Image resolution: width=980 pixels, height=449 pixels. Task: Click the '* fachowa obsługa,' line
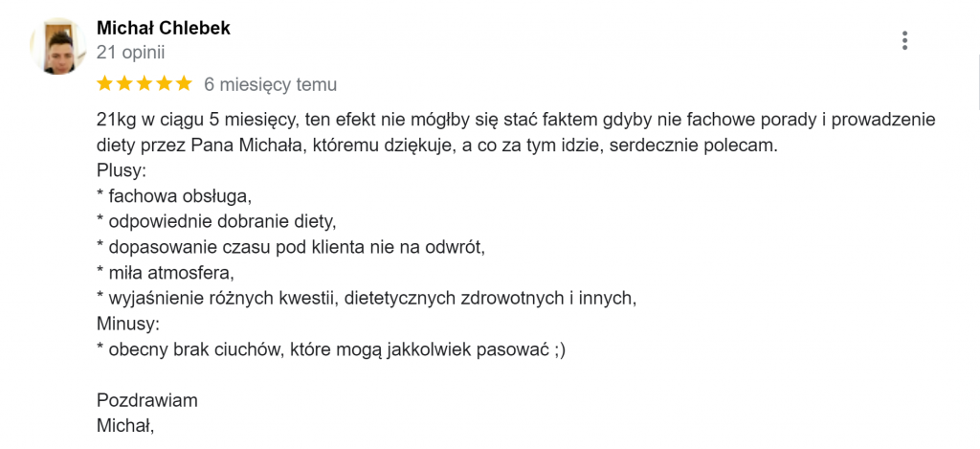coord(174,196)
